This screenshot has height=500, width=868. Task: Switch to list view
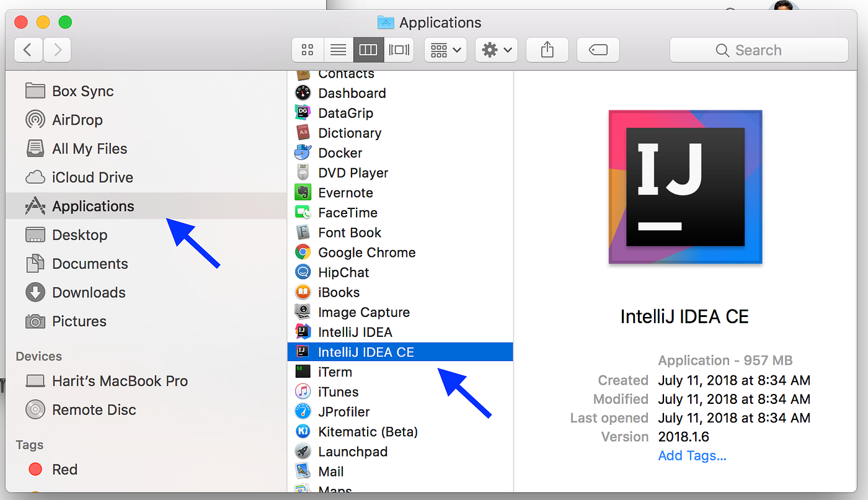[338, 50]
